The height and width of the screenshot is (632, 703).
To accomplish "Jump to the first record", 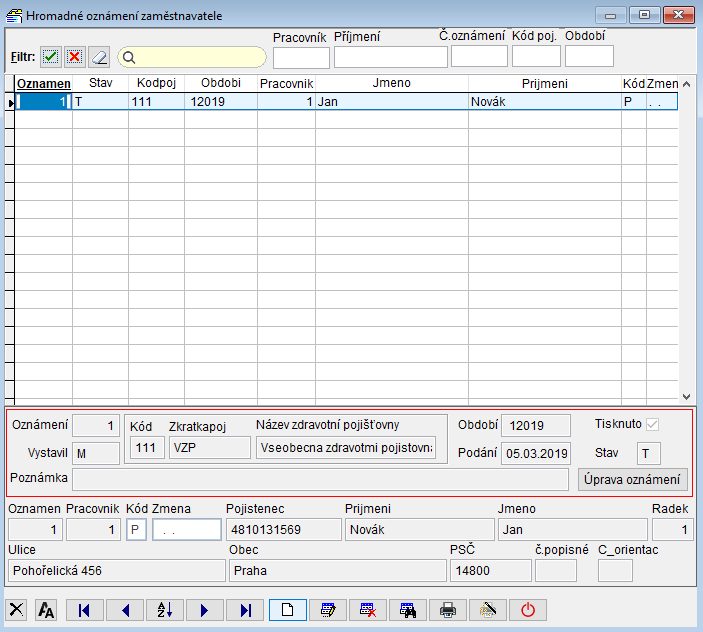I will [x=85, y=610].
